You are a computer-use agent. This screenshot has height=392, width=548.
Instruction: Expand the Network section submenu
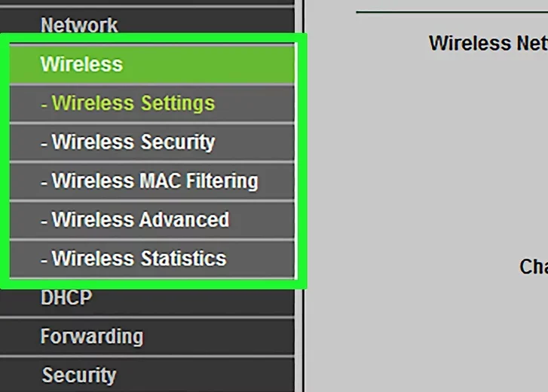pos(147,22)
